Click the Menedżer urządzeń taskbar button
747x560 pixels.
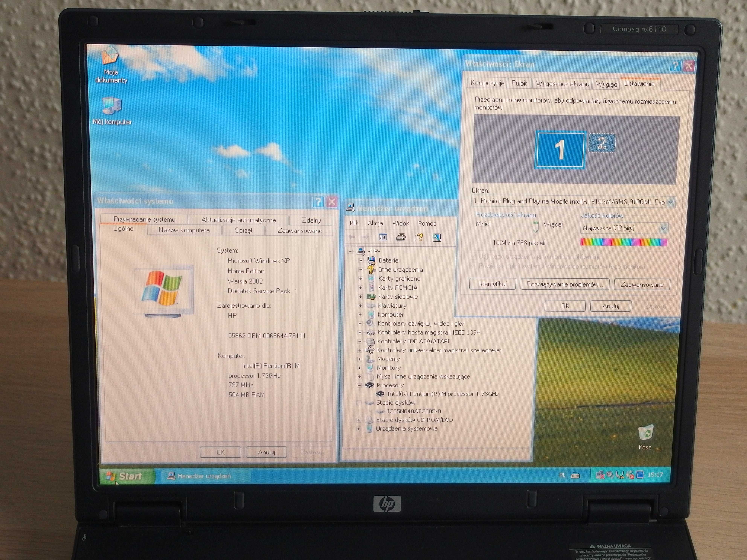[x=206, y=476]
